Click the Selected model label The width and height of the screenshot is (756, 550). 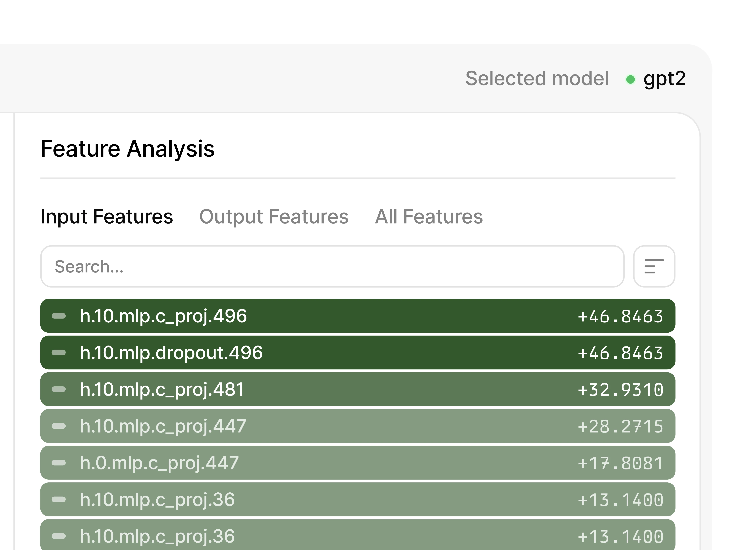point(537,79)
